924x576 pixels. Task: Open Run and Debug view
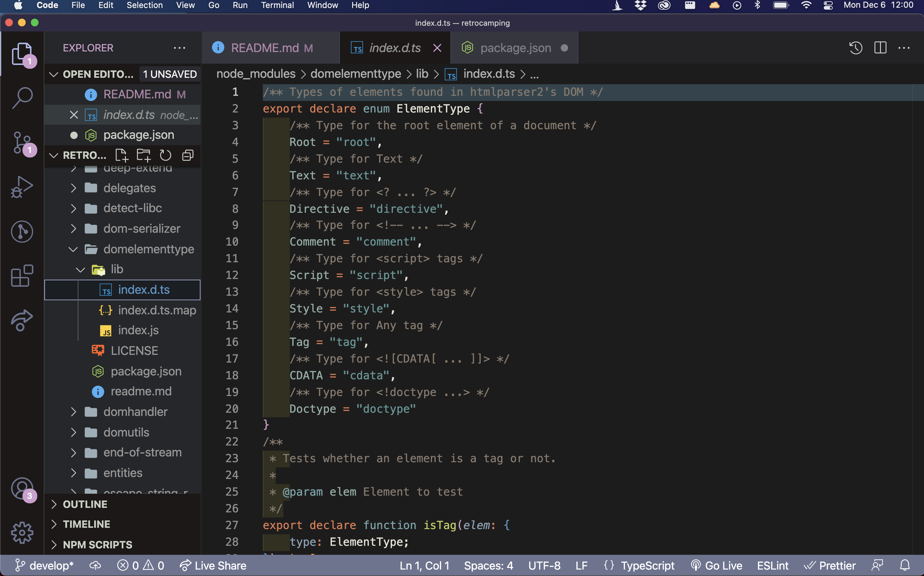tap(22, 187)
